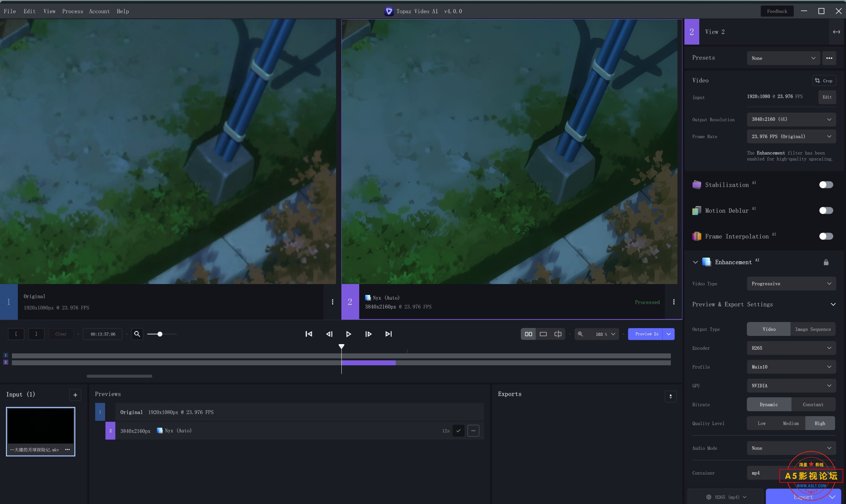The width and height of the screenshot is (846, 504).
Task: Click the Clear selection button
Action: pyautogui.click(x=61, y=334)
